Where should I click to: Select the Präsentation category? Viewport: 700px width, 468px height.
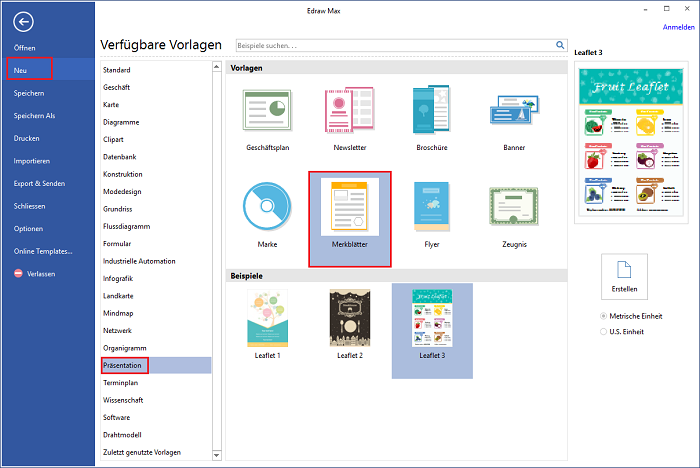click(156, 365)
